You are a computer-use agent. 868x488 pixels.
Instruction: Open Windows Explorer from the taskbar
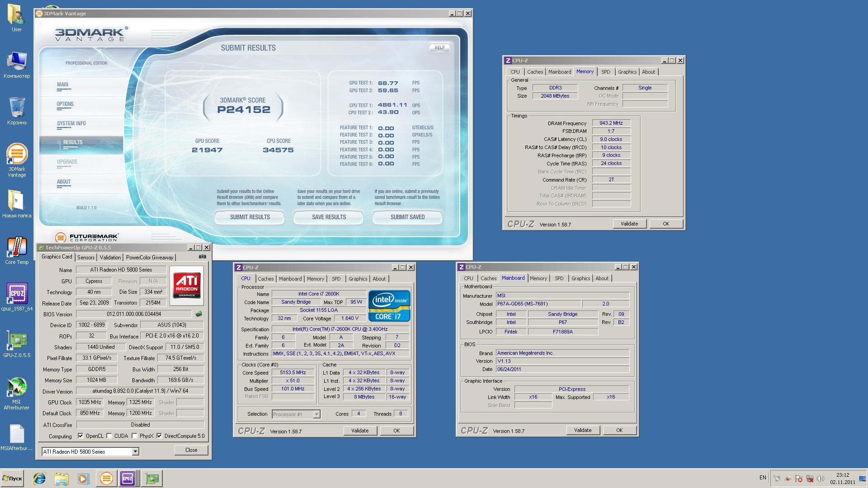[x=61, y=479]
